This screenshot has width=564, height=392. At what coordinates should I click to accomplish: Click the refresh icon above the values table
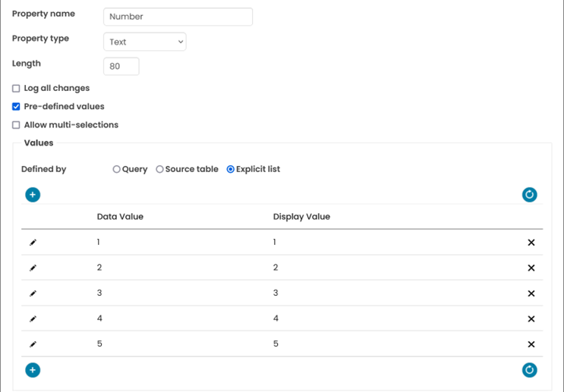tap(530, 195)
